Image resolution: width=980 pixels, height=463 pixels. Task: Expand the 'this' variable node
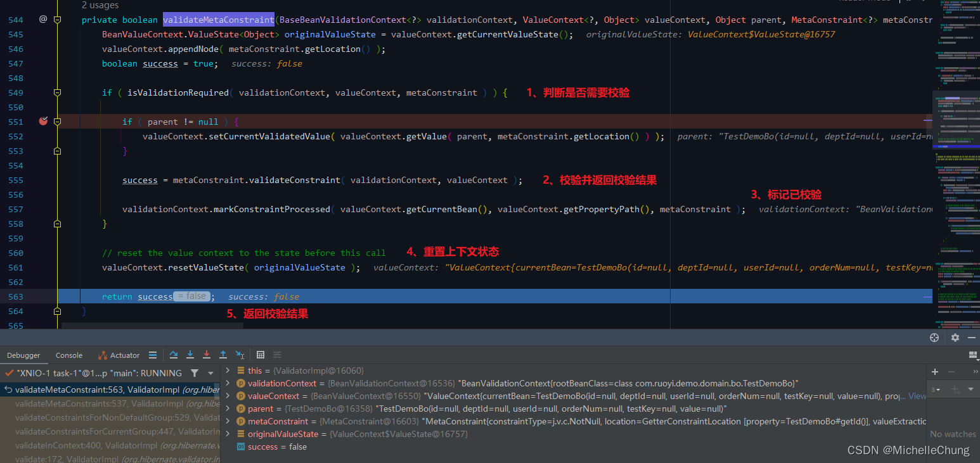(x=228, y=371)
